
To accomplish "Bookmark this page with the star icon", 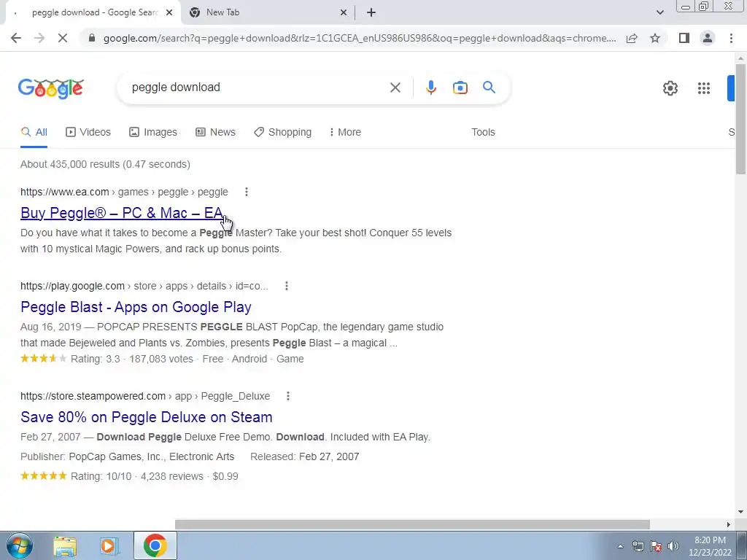I will pyautogui.click(x=655, y=38).
